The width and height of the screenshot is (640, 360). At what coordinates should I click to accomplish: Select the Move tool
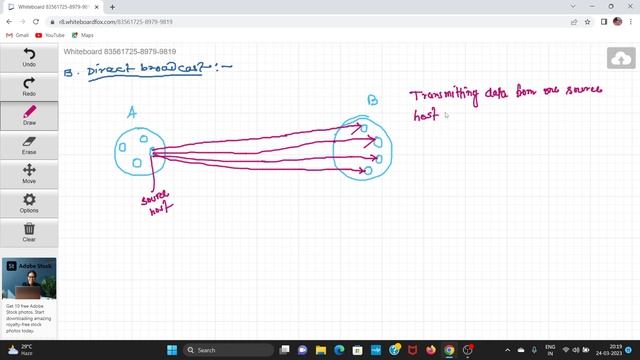pos(29,174)
